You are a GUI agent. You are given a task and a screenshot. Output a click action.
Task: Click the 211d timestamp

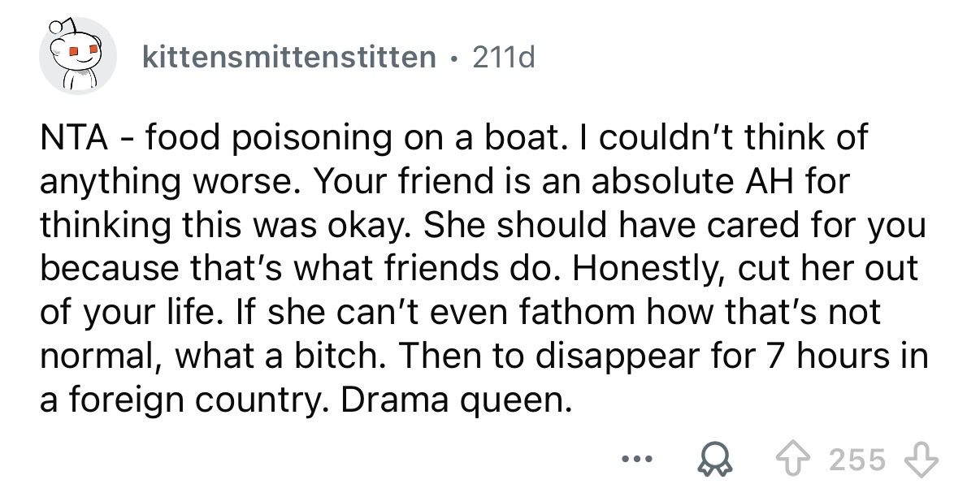pyautogui.click(x=505, y=57)
